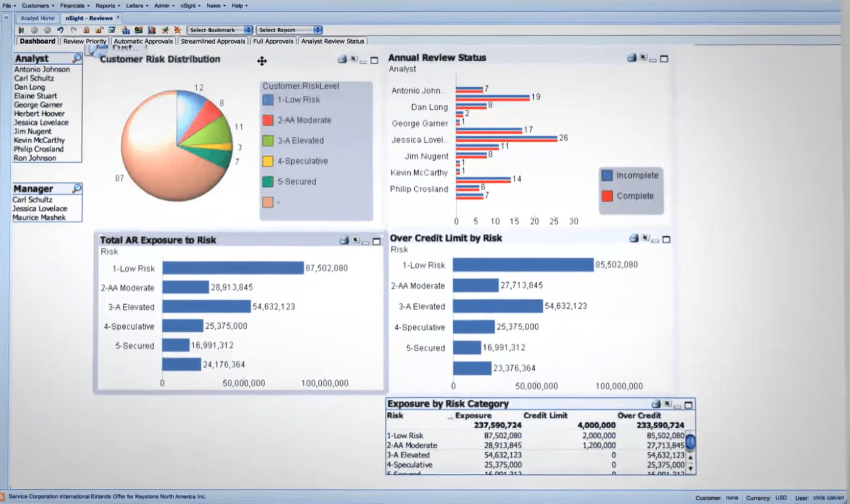
Task: Open search in the Analyst list box
Action: click(x=76, y=58)
